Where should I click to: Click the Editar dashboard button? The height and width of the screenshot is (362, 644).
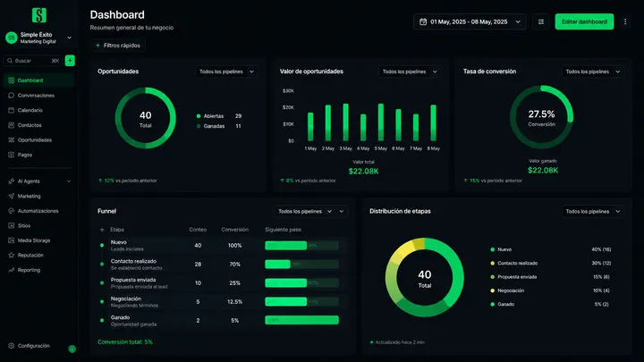(x=584, y=21)
